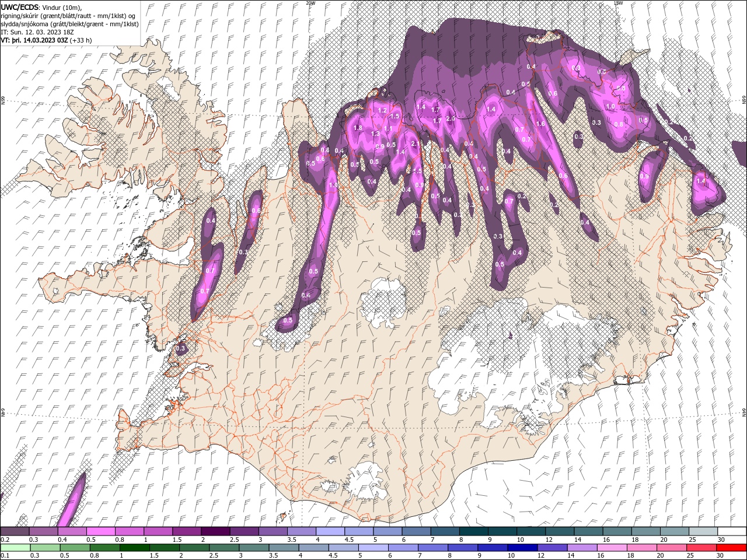Click the '2.0' precipitation value on the map
The height and width of the screenshot is (560, 747).
click(x=450, y=118)
